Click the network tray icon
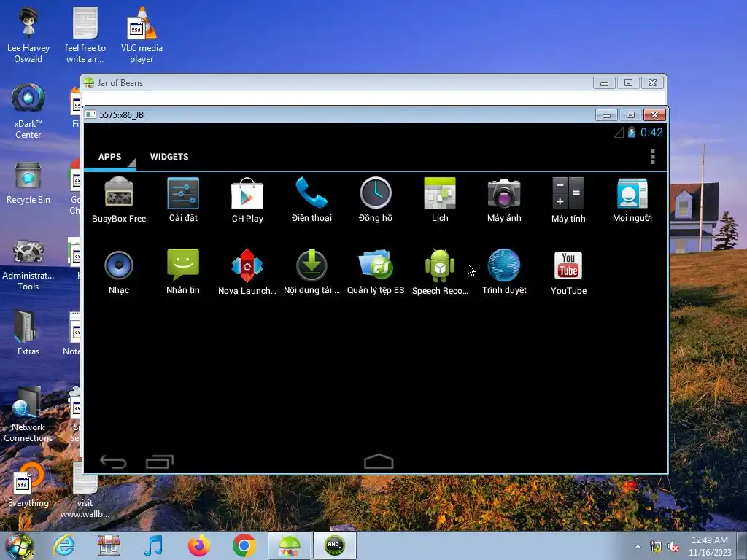The height and width of the screenshot is (560, 747). click(656, 547)
